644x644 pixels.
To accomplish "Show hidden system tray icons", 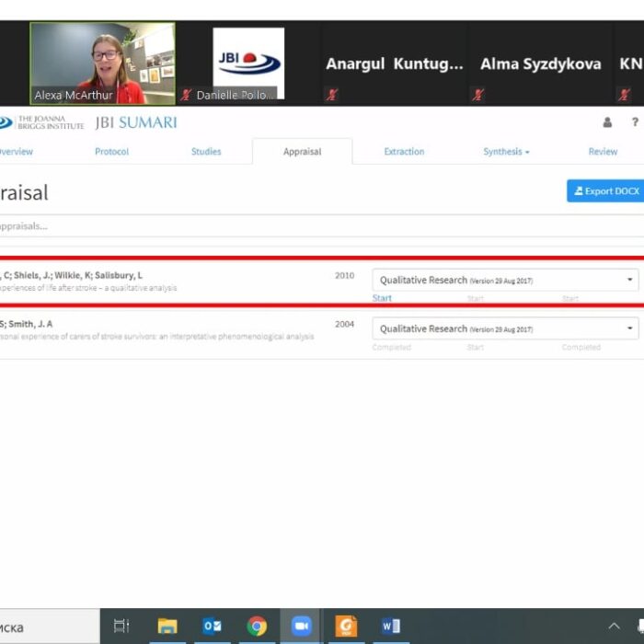I will coord(614,627).
